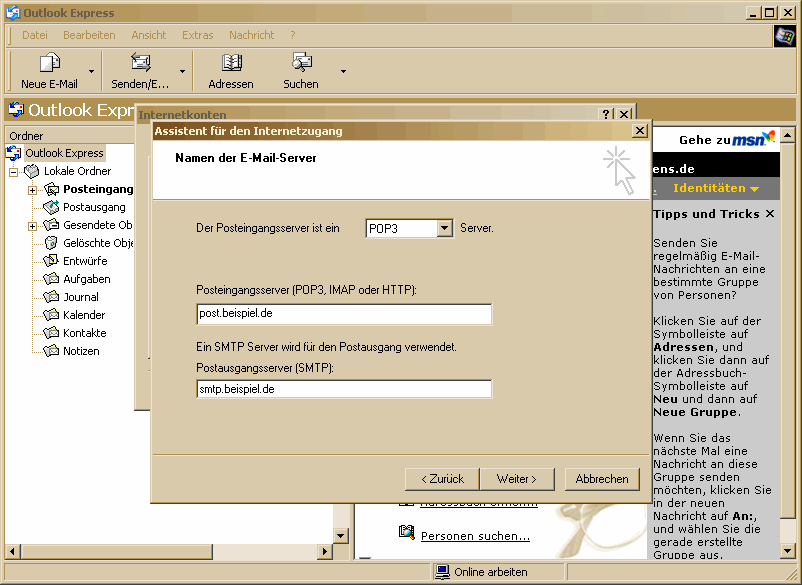Select the Lokale Ordner folder icon
Viewport: 802px width, 585px height.
32,171
